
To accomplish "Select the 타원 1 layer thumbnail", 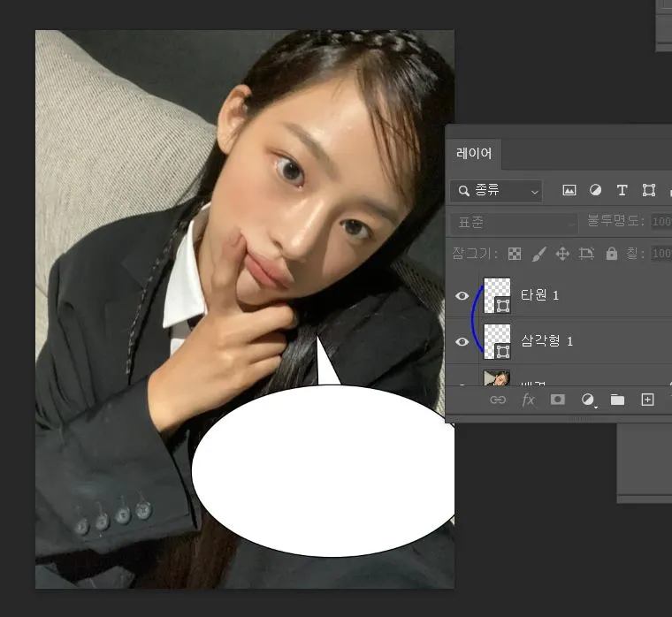I will 497,295.
